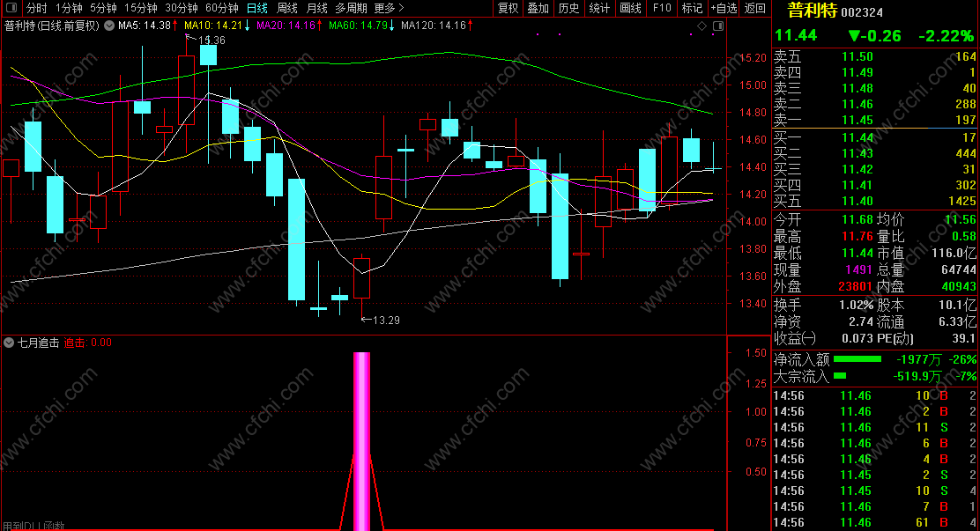Image resolution: width=980 pixels, height=531 pixels.
Task: Click the 标记 mark button
Action: click(692, 8)
